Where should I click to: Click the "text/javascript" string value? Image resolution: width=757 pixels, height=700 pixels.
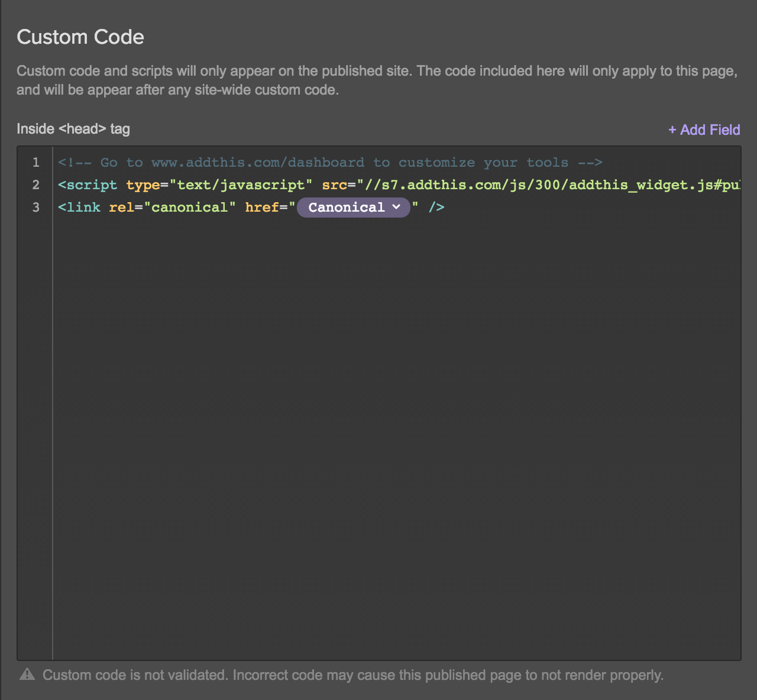(x=241, y=185)
